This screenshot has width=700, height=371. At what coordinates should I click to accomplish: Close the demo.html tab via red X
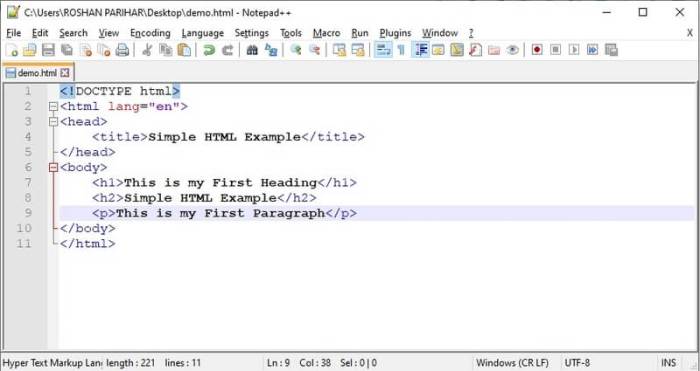click(65, 73)
